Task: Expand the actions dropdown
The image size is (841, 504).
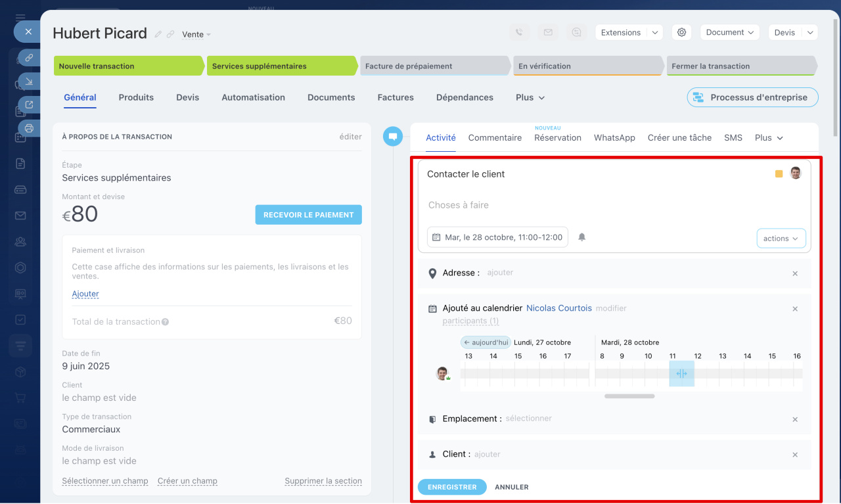Action: [781, 238]
